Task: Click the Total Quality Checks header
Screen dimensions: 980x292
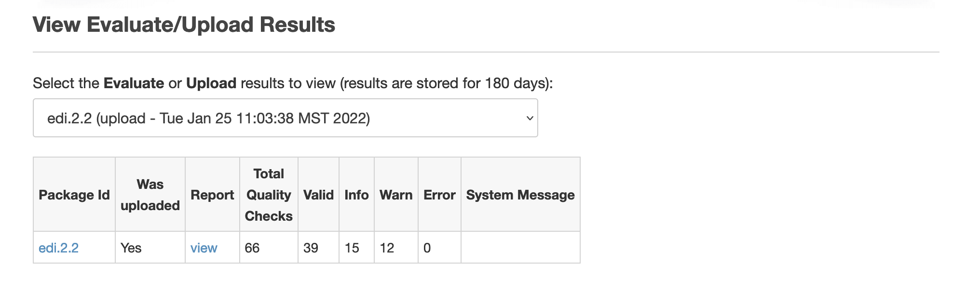Action: (269, 195)
